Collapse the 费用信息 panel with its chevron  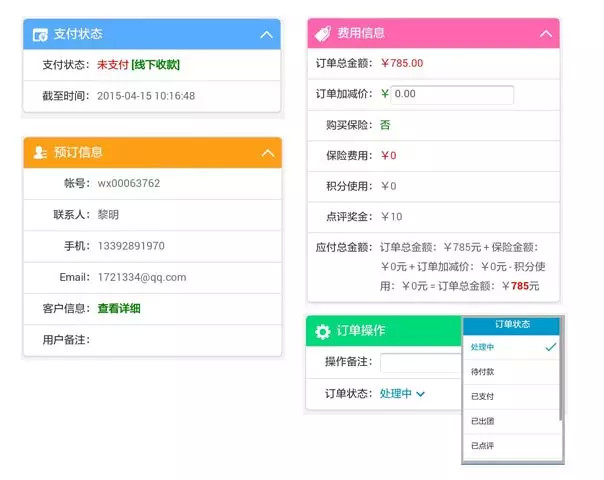[x=546, y=34]
